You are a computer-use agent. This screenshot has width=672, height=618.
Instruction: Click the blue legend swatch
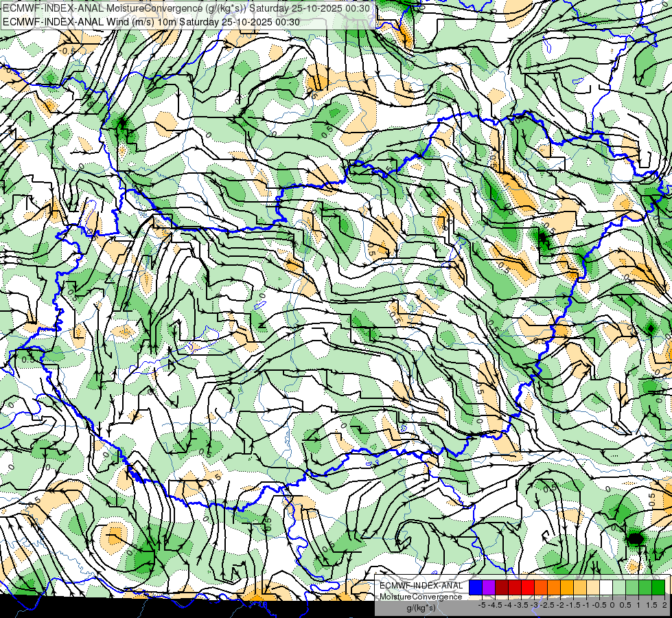(476, 587)
